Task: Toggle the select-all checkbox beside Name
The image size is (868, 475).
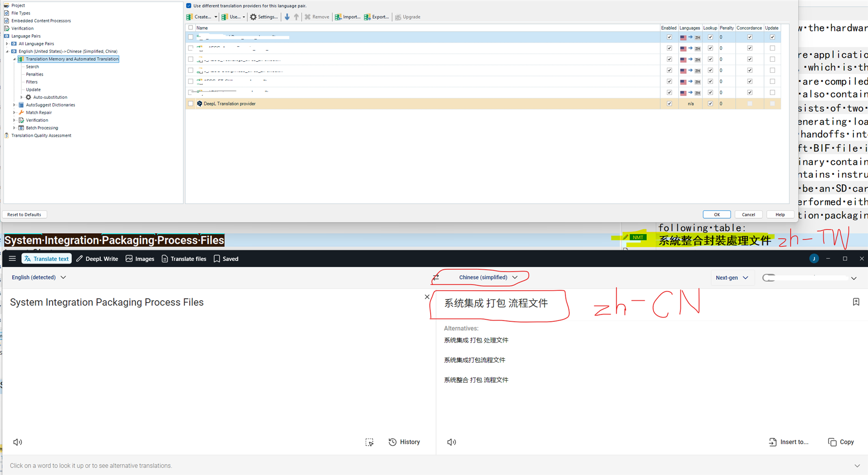Action: point(191,28)
